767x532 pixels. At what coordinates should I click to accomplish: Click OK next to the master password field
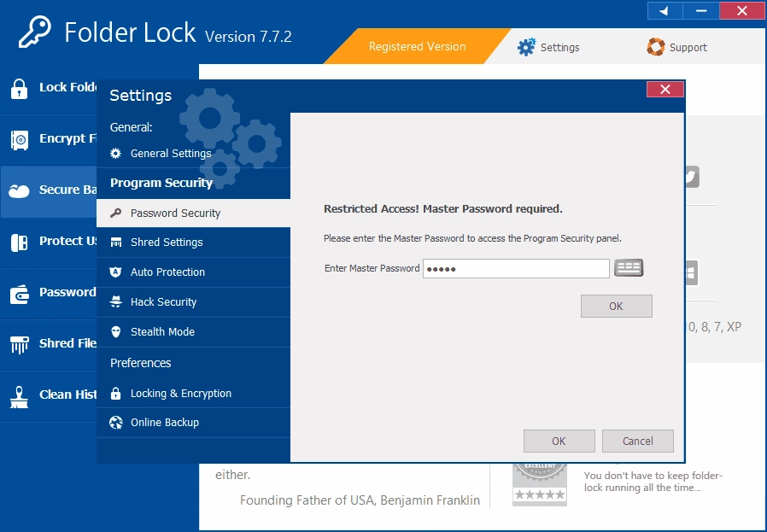coord(617,306)
